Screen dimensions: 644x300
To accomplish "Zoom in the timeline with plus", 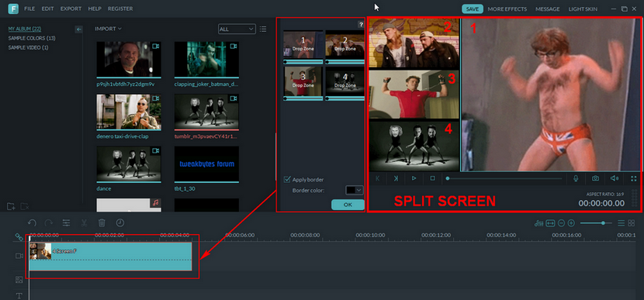I will (x=571, y=223).
